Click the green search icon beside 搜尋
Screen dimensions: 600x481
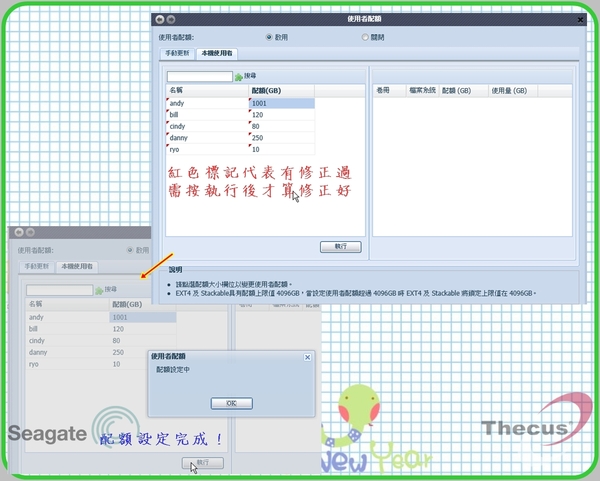coord(239,76)
